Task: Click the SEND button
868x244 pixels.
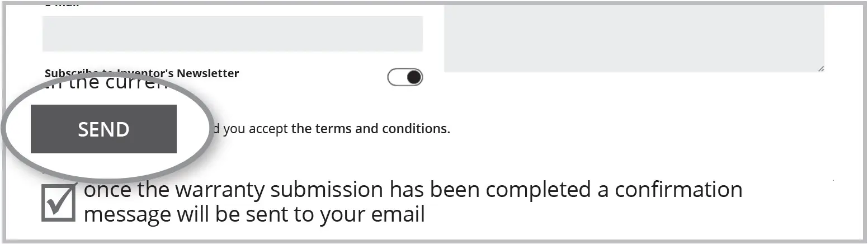Action: [x=103, y=129]
